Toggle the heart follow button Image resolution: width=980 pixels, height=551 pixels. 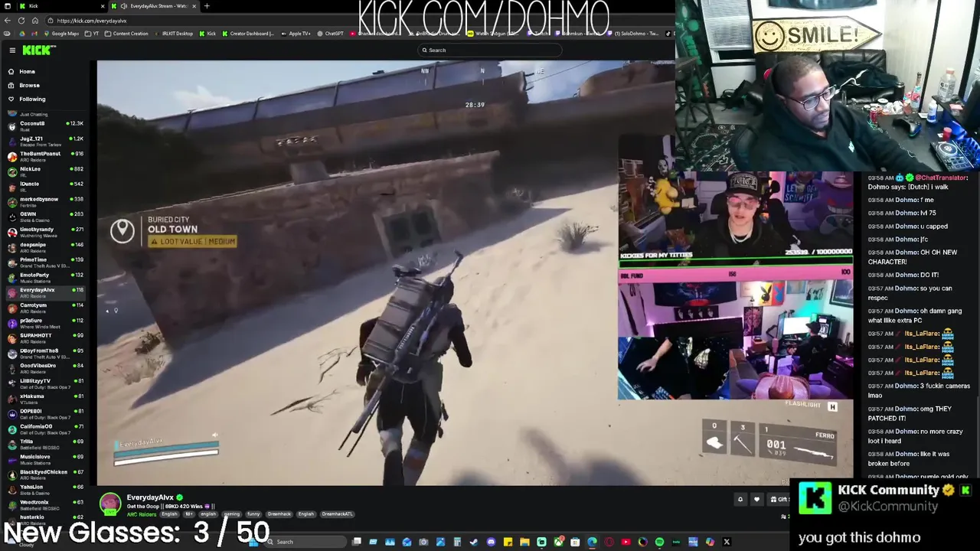click(757, 500)
